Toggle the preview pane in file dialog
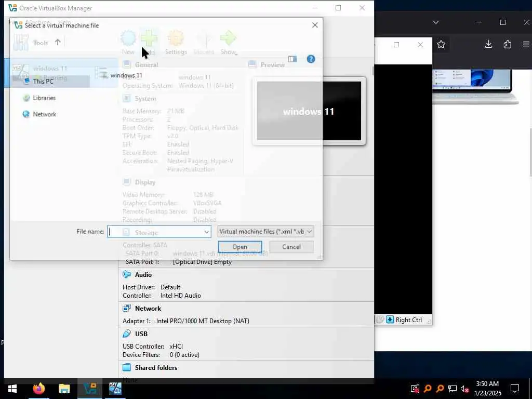This screenshot has height=399, width=532. pos(292,59)
